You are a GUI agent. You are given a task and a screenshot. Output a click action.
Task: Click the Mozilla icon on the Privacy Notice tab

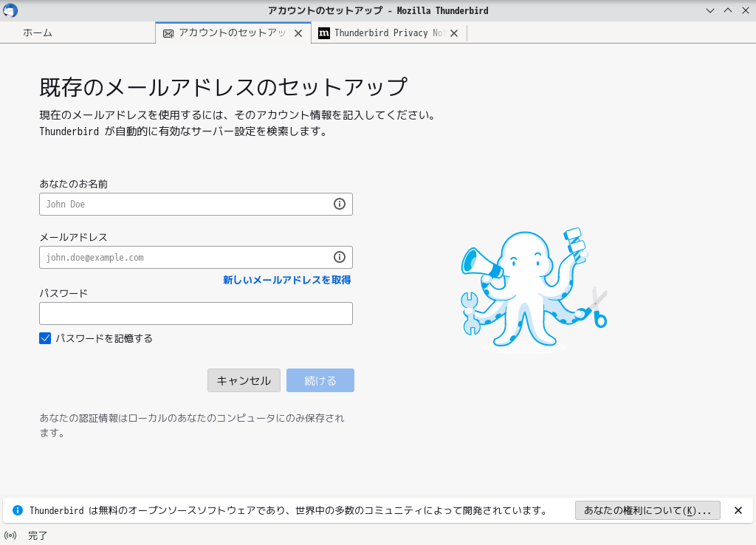click(324, 33)
